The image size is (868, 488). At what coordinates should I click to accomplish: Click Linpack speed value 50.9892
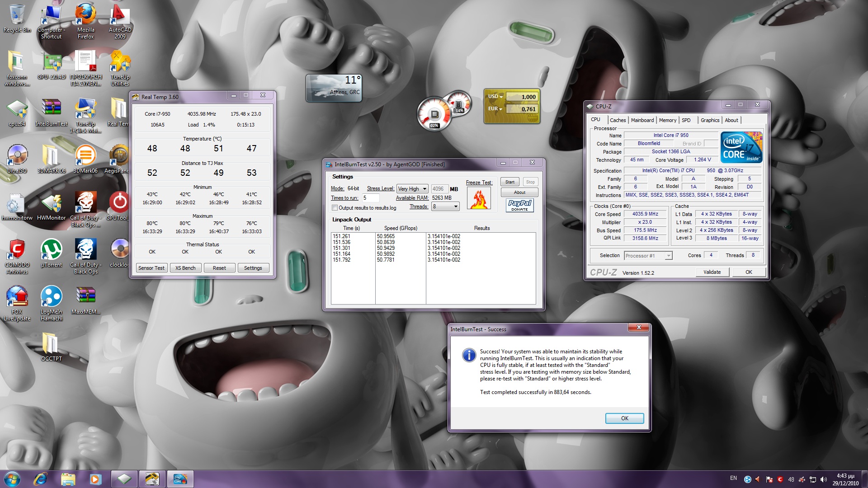(x=386, y=254)
